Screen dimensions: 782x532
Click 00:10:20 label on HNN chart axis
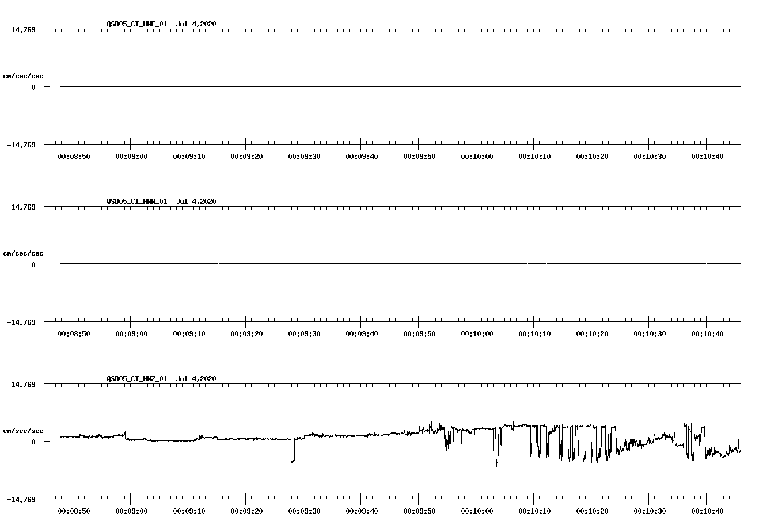(592, 333)
